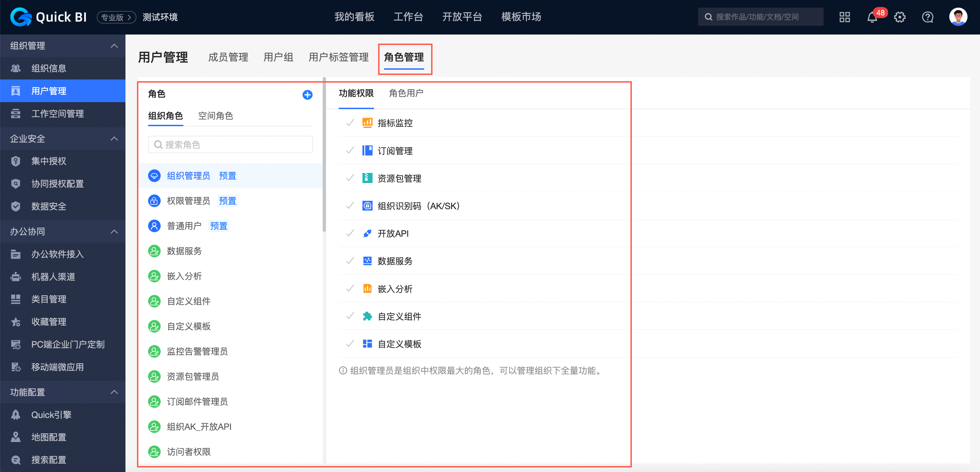
Task: Add a new role with plus icon
Action: (x=307, y=95)
